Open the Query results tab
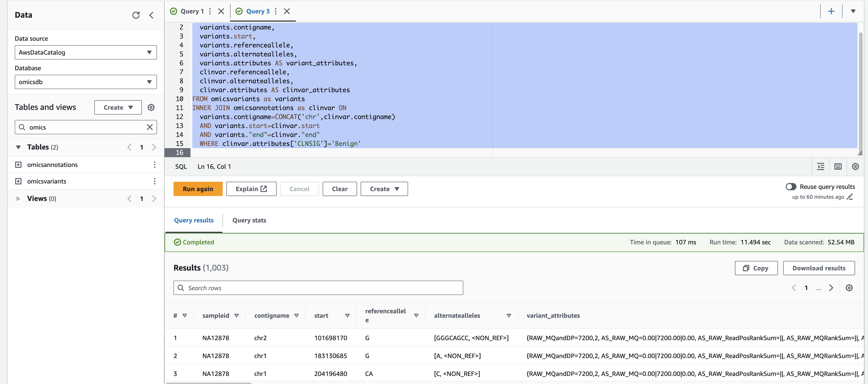The image size is (868, 384). (x=194, y=220)
